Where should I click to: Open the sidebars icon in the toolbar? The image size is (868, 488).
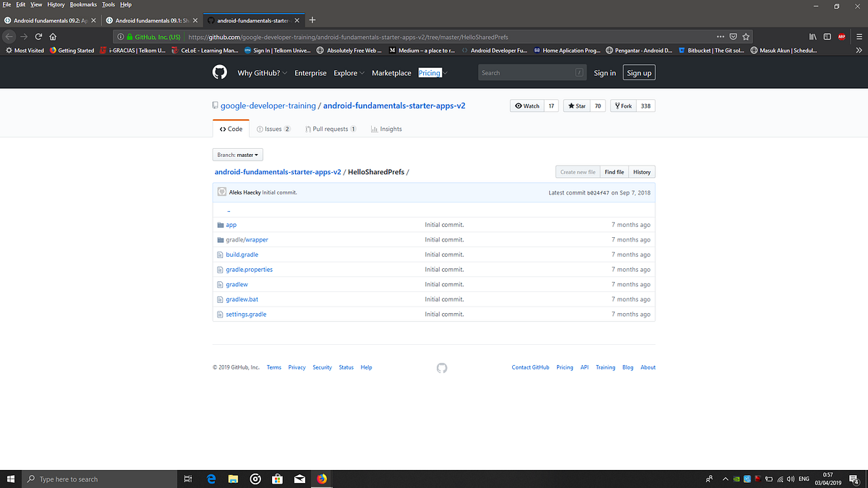pyautogui.click(x=827, y=36)
